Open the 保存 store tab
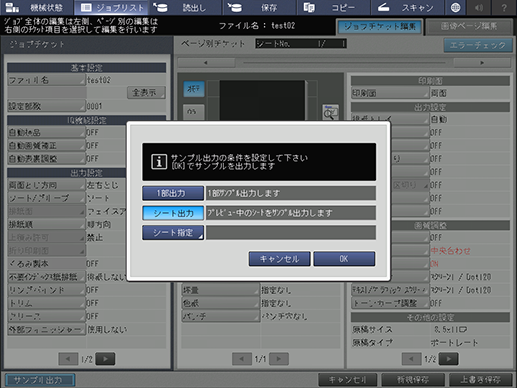Viewport: 517px width, 388px height. click(259, 7)
